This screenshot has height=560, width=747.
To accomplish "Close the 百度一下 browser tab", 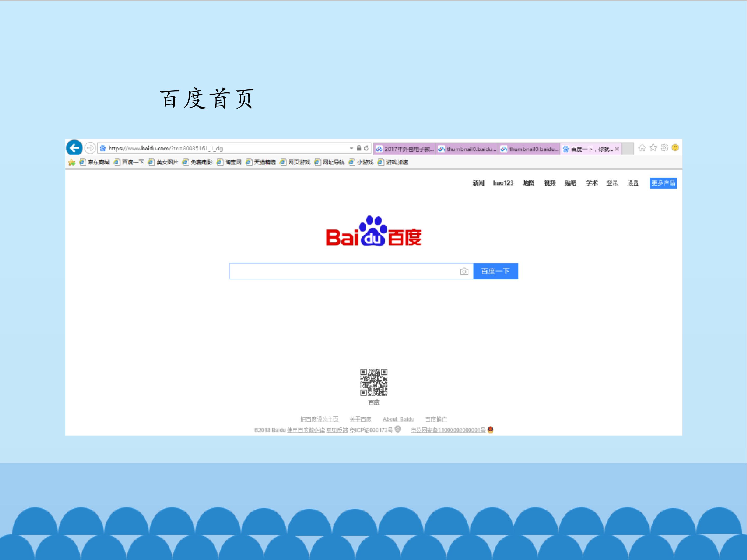I will pos(617,149).
